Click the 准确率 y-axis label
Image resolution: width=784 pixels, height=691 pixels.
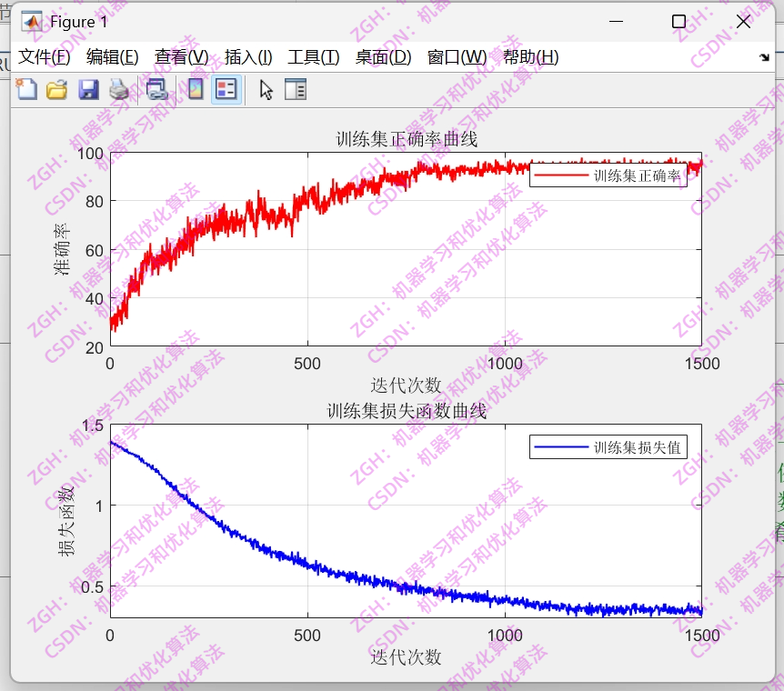pyautogui.click(x=63, y=249)
